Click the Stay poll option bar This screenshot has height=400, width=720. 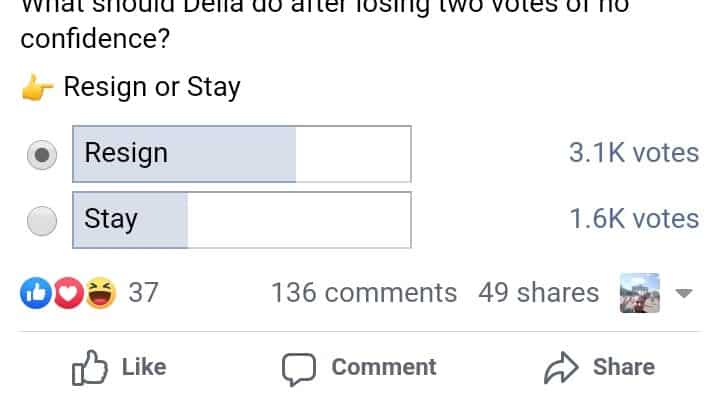click(x=241, y=220)
